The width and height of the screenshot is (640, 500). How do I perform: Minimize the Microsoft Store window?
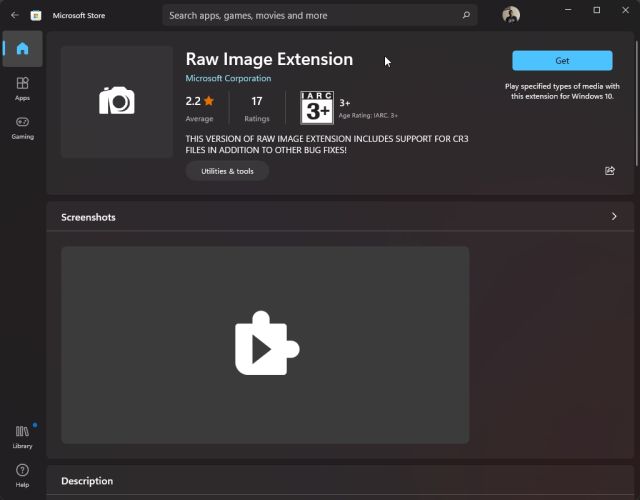click(x=568, y=10)
